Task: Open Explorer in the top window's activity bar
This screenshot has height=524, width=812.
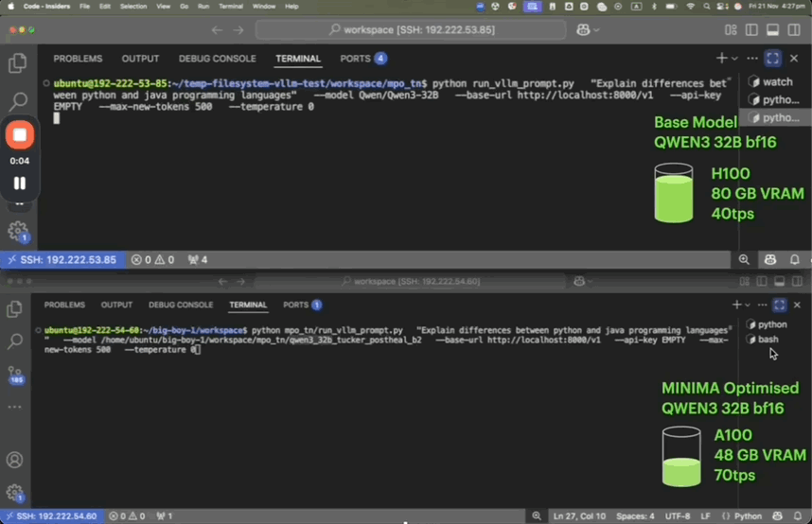Action: point(18,63)
